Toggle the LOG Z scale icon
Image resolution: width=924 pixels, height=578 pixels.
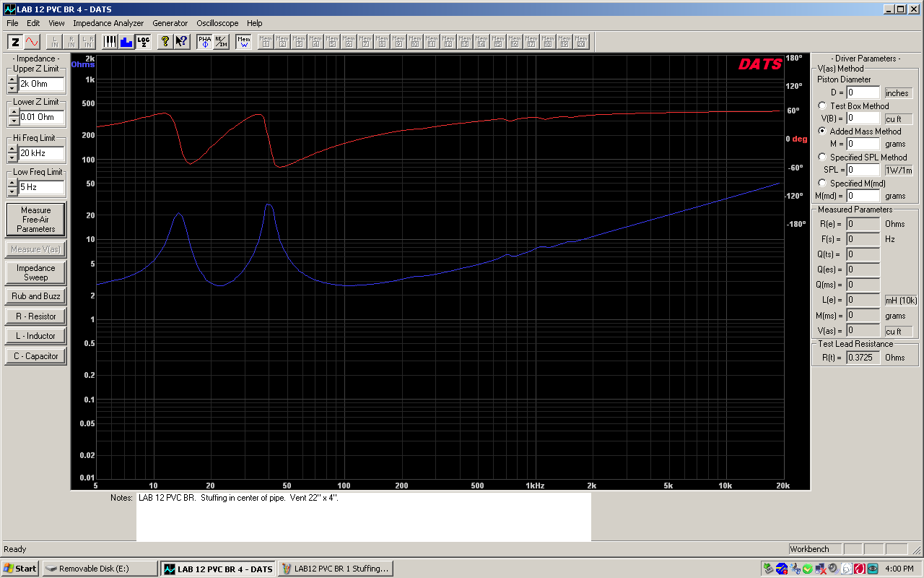143,42
